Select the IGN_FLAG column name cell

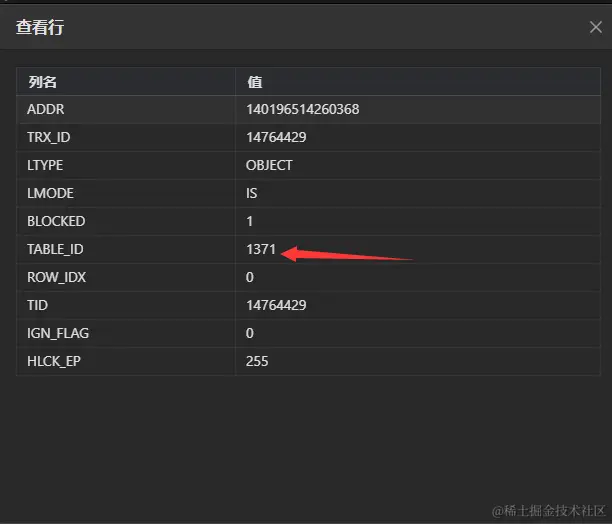click(126, 333)
